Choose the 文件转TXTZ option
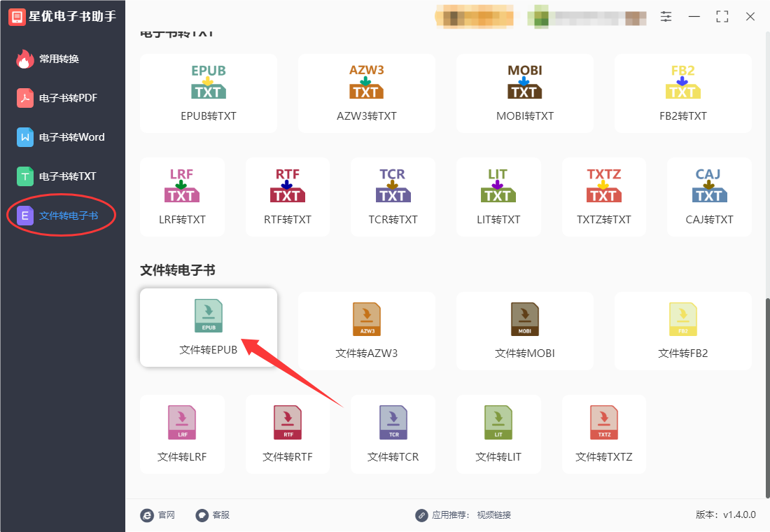The image size is (770, 532). 603,434
